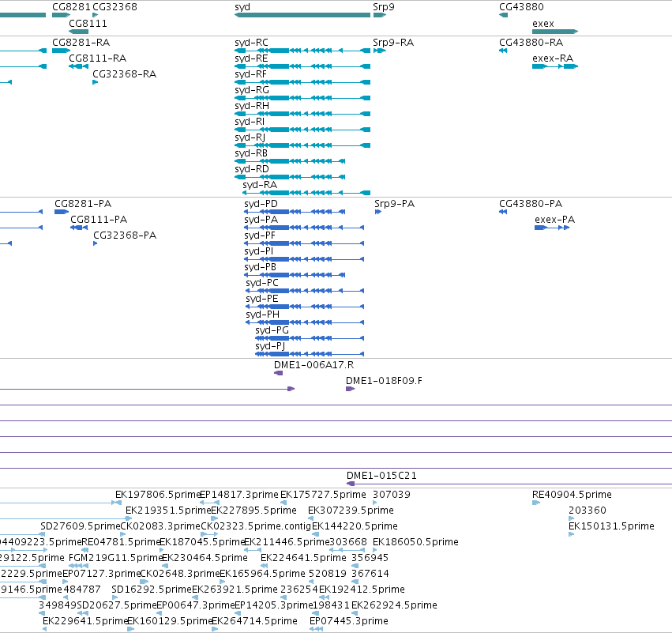Click the CG8281 gene label

[x=71, y=7]
